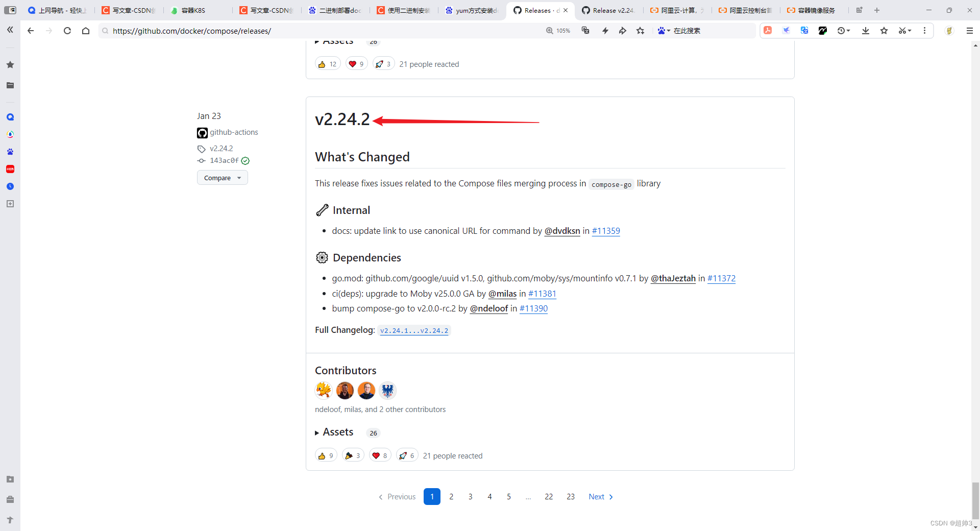
Task: Open the github-actions author link
Action: [x=234, y=132]
